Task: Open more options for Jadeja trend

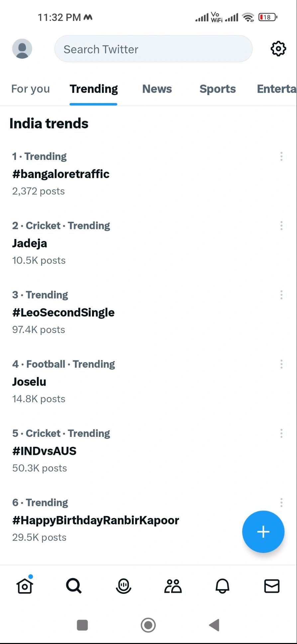Action: click(281, 225)
